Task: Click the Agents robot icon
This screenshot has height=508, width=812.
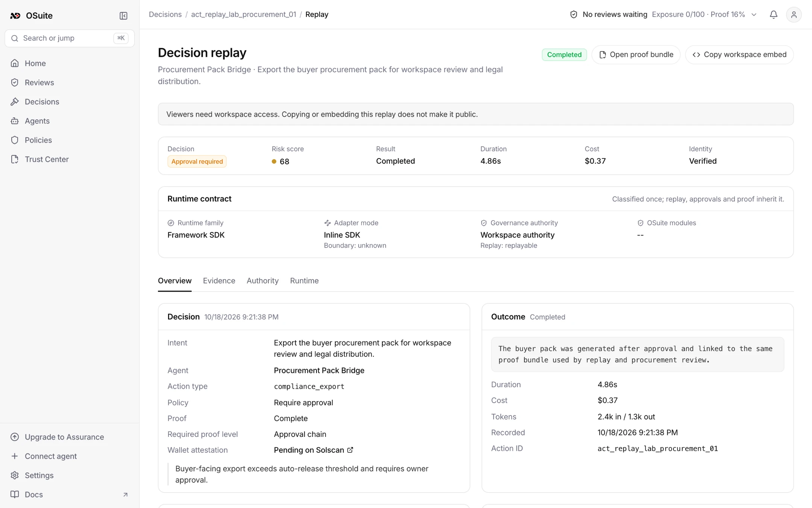Action: [15, 121]
